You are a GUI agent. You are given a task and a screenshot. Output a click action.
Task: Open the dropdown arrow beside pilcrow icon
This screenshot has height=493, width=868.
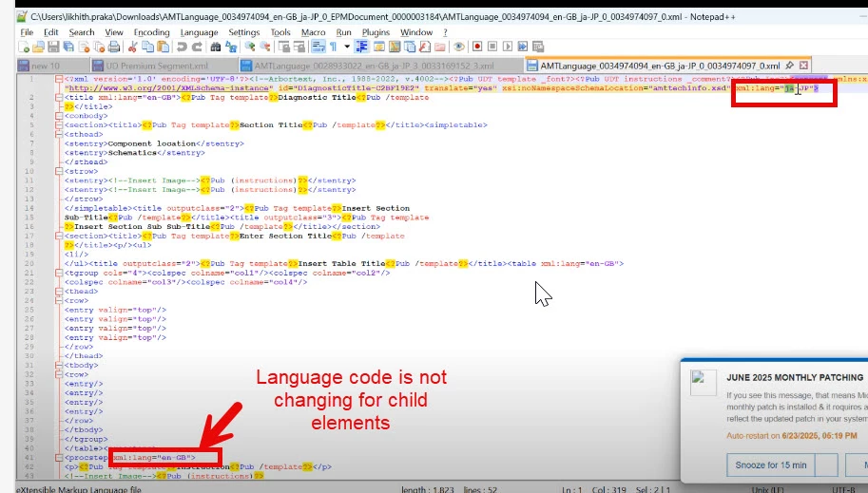347,47
